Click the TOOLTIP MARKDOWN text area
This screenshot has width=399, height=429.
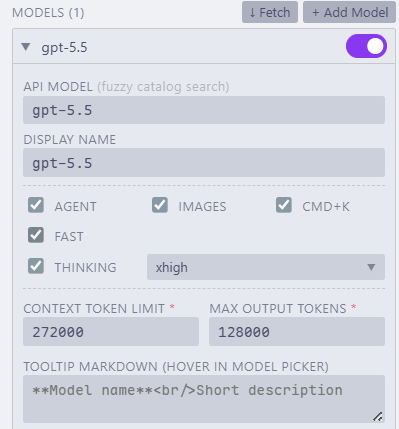click(204, 399)
